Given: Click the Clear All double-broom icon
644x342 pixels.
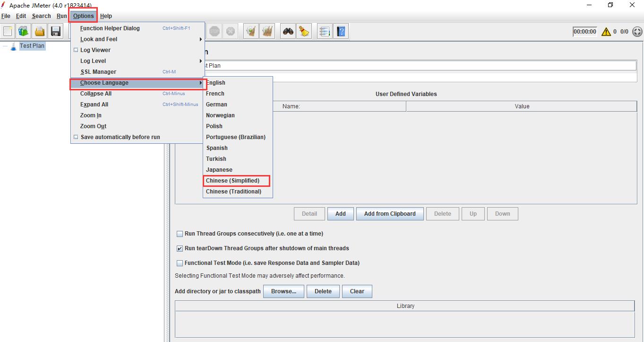Looking at the screenshot, I should click(267, 32).
